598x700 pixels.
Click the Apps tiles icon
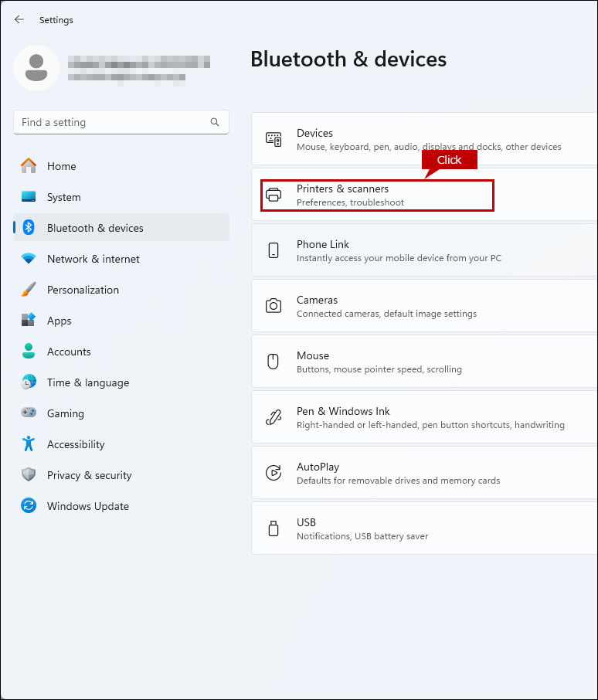point(29,320)
